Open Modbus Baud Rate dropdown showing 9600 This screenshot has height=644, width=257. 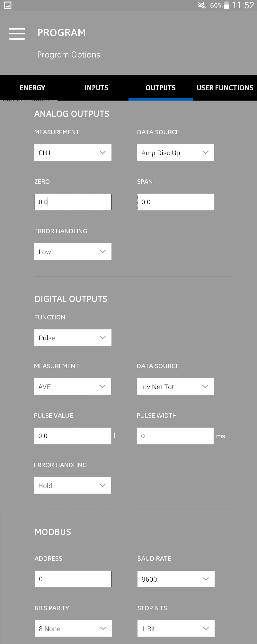[176, 579]
